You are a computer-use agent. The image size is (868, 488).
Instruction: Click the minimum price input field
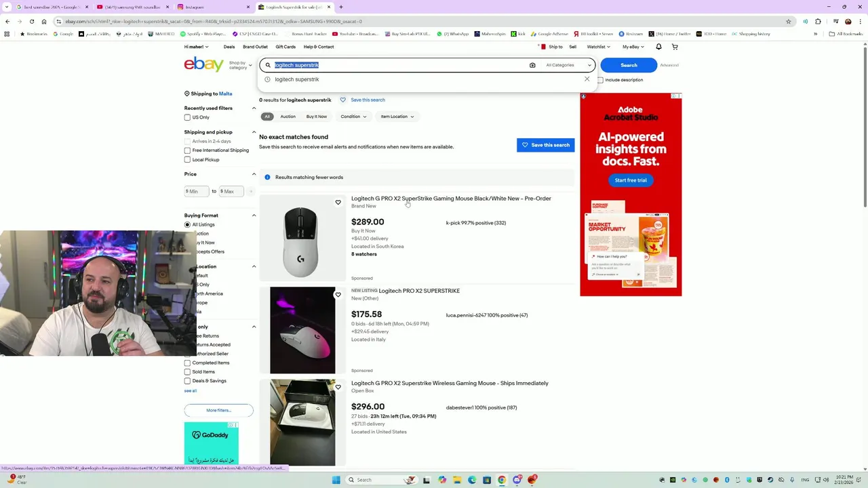click(197, 191)
